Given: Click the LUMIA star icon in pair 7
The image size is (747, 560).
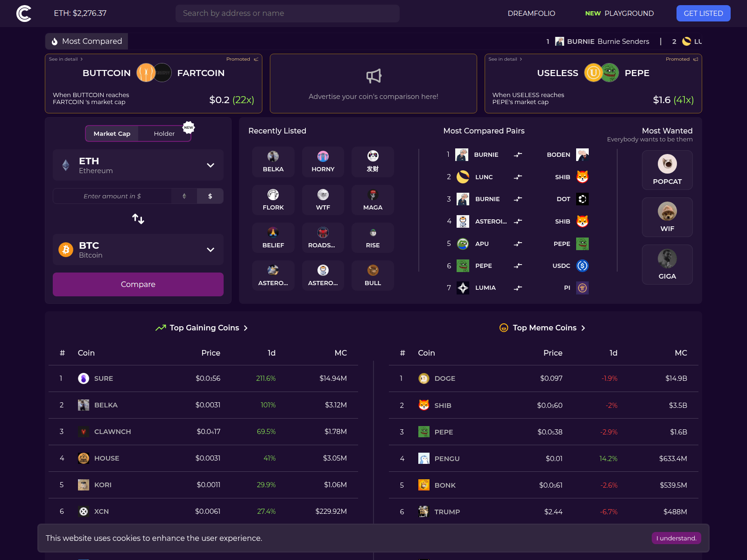Looking at the screenshot, I should pos(463,288).
